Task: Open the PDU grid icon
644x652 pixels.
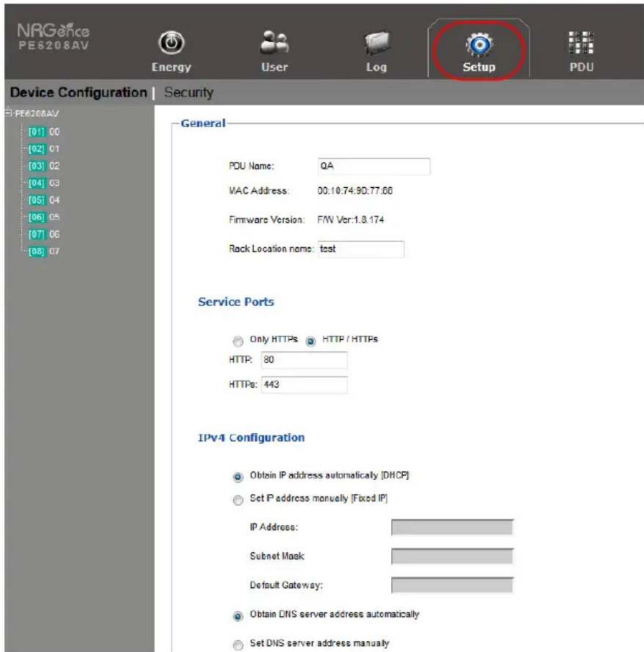Action: [581, 43]
